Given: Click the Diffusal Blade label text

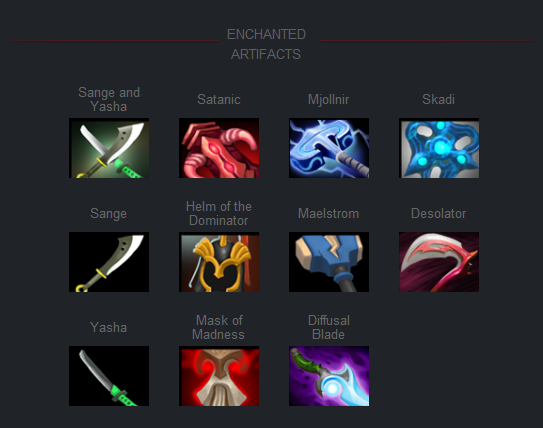Looking at the screenshot, I should pyautogui.click(x=329, y=327).
